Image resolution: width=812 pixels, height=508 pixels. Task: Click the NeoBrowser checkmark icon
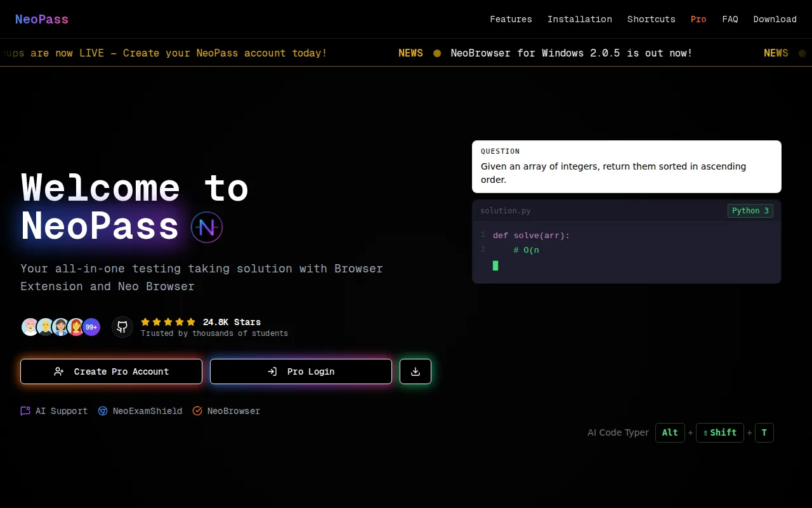coord(197,411)
